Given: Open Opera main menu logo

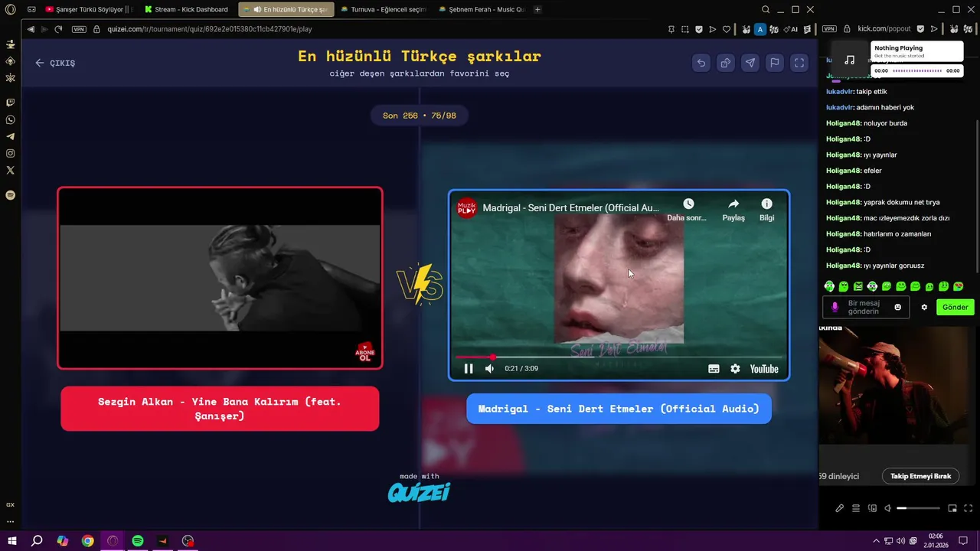Looking at the screenshot, I should coord(10,9).
